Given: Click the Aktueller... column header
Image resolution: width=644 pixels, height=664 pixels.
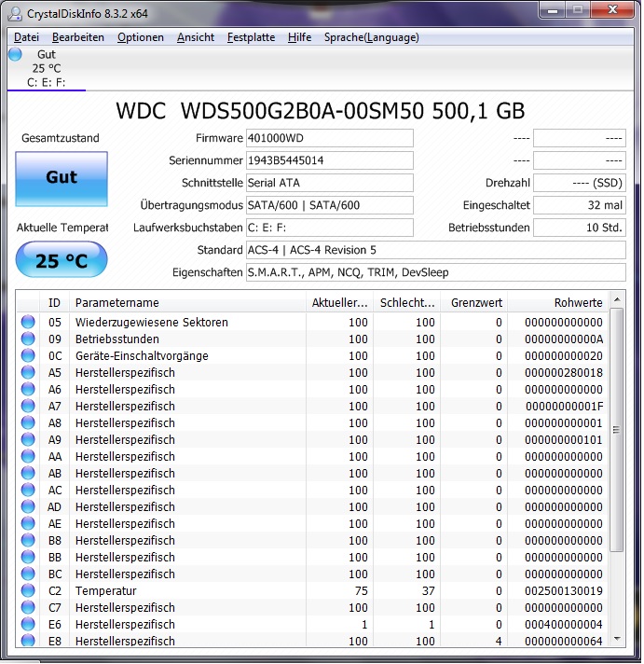Looking at the screenshot, I should pos(340,303).
